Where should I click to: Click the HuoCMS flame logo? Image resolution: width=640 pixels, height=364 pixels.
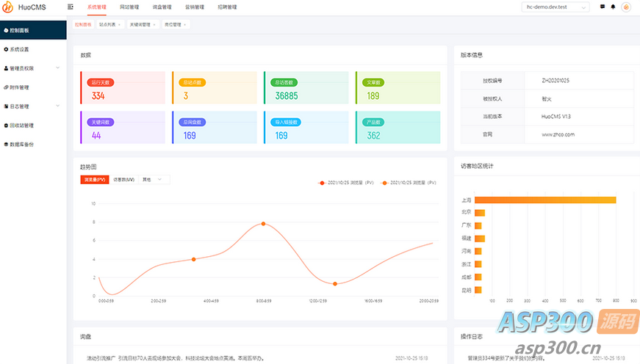8,7
